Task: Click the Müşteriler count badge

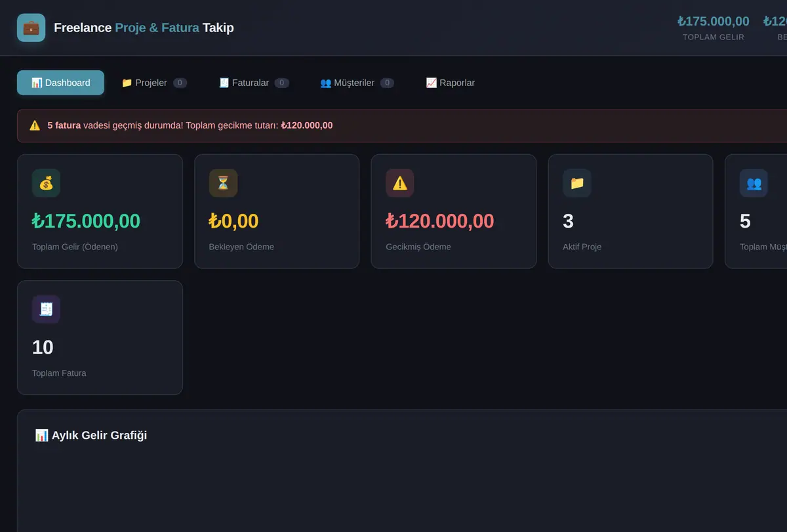Action: coord(388,83)
